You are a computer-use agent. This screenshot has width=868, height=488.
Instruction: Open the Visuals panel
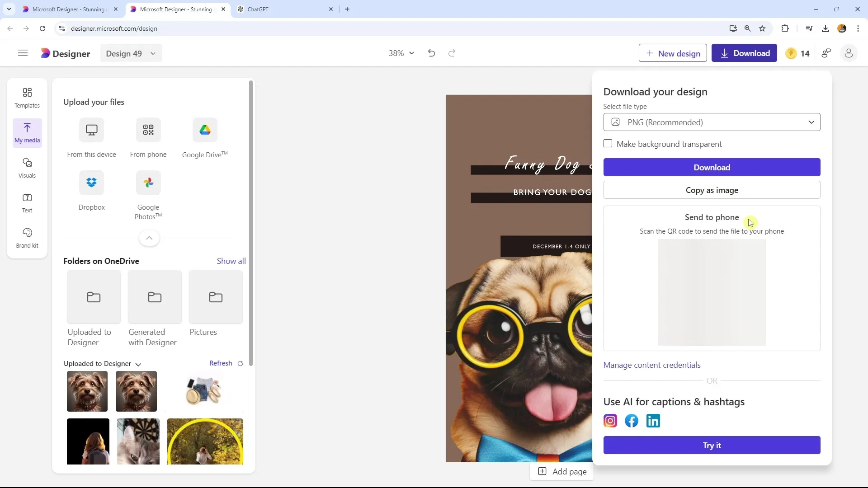pyautogui.click(x=27, y=168)
